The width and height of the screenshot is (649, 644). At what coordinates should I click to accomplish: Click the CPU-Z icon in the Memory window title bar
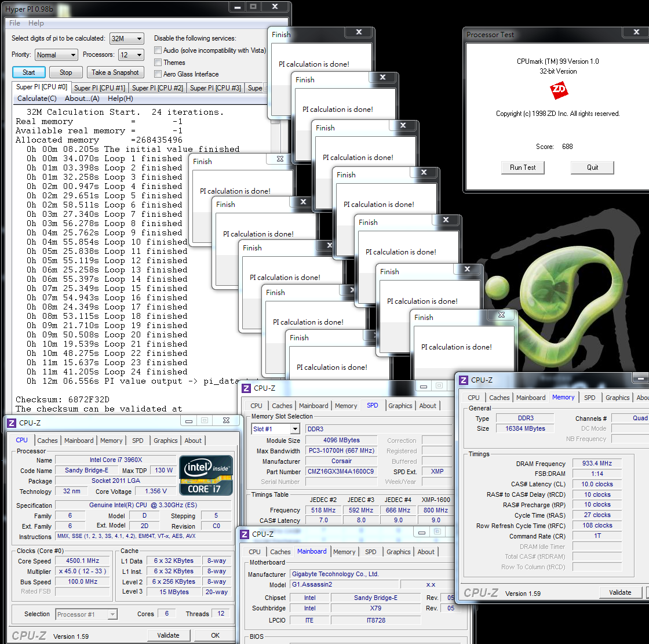pyautogui.click(x=464, y=380)
